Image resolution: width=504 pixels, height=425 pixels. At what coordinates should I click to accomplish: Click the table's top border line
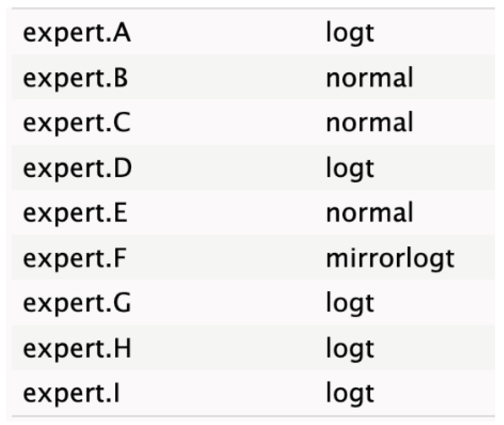tap(253, 8)
